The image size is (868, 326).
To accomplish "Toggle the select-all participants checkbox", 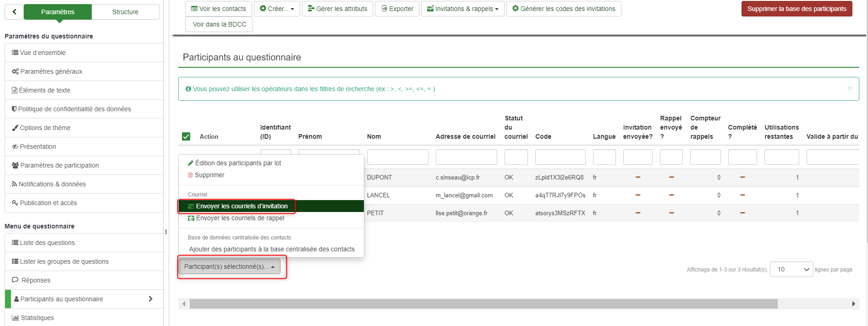I will [186, 136].
